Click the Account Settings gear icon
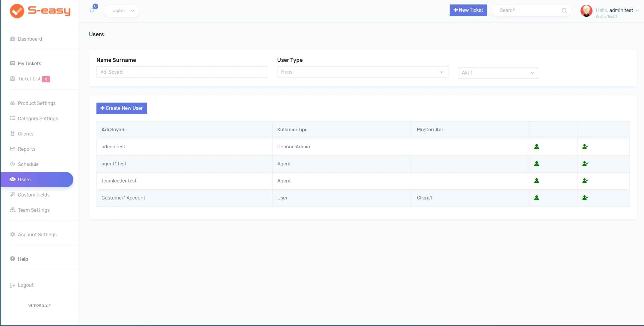This screenshot has width=644, height=326. (13, 234)
